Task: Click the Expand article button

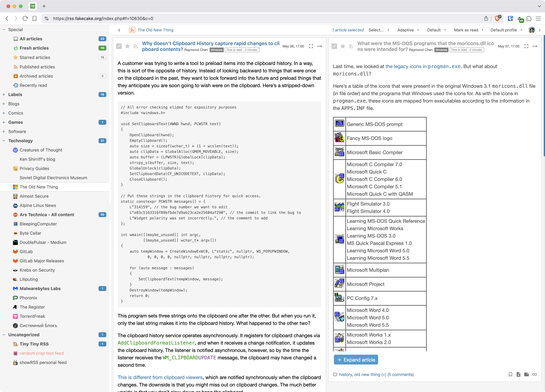Action: pos(356,360)
